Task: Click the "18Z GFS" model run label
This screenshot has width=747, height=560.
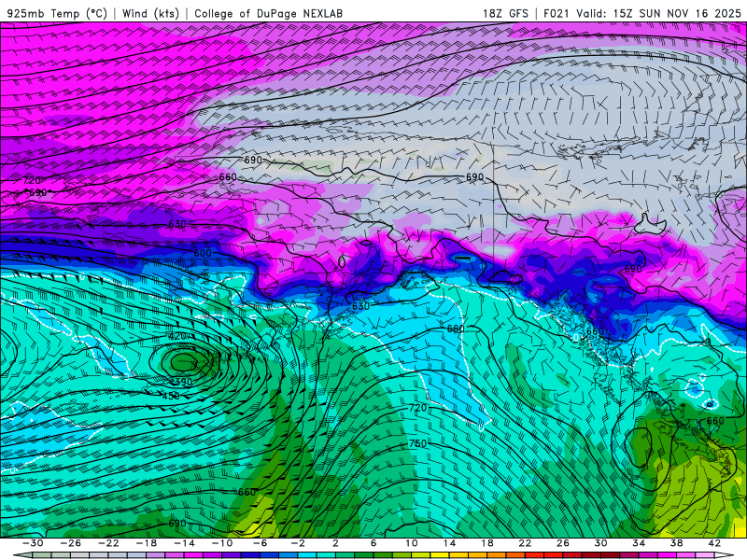Action: click(x=505, y=13)
